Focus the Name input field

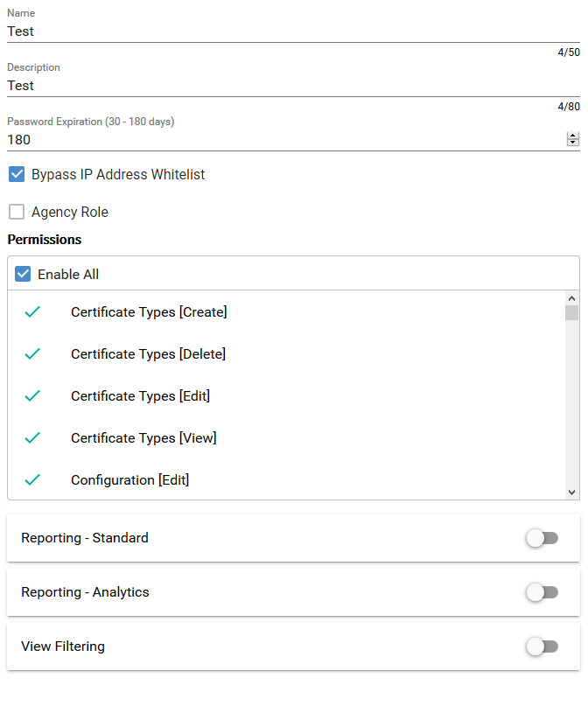point(280,31)
